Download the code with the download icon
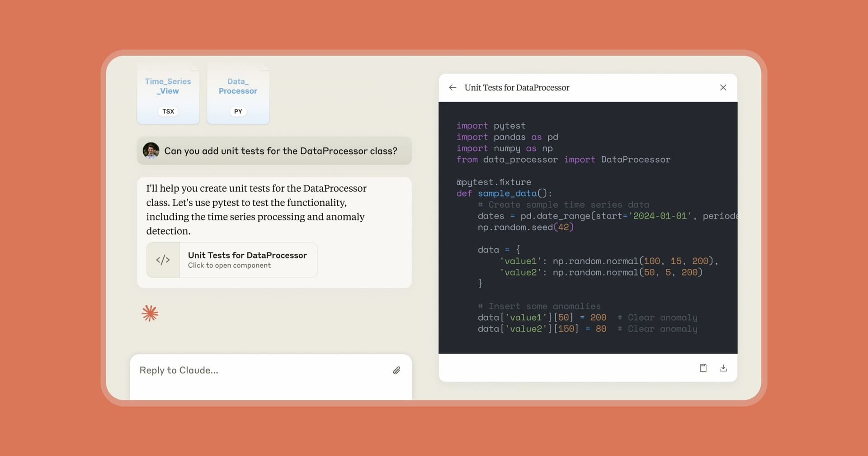This screenshot has width=868, height=456. (x=723, y=368)
